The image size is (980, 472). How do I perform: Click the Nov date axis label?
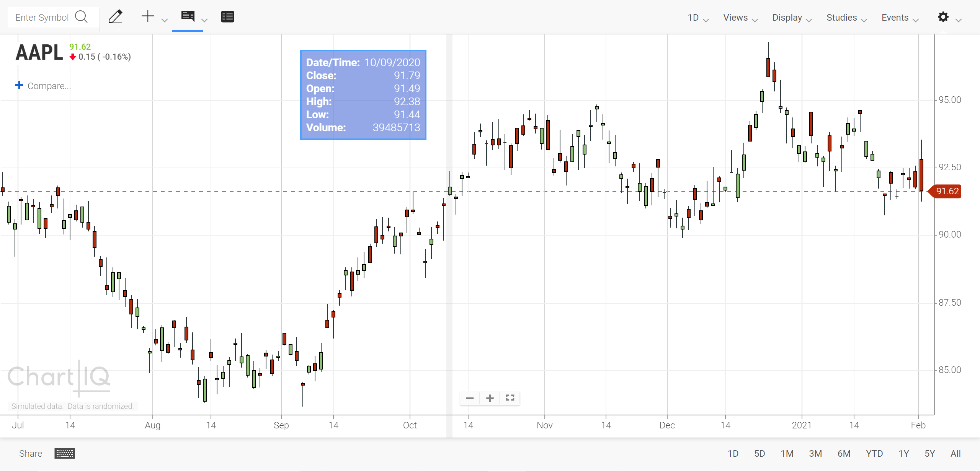pos(544,425)
